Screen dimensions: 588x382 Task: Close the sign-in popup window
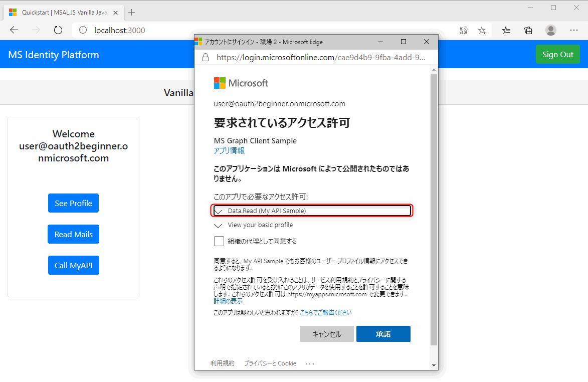pyautogui.click(x=427, y=42)
